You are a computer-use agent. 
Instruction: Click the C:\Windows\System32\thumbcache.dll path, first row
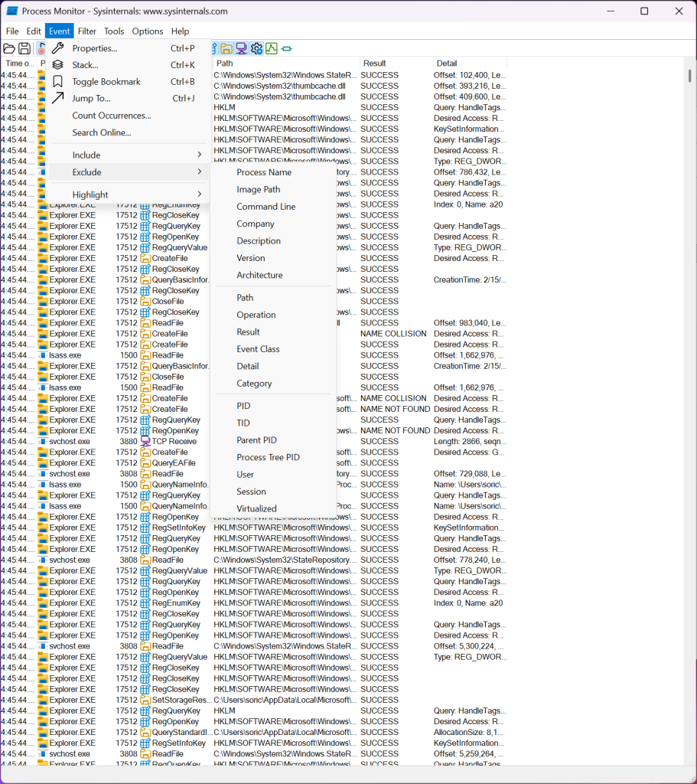pos(280,86)
